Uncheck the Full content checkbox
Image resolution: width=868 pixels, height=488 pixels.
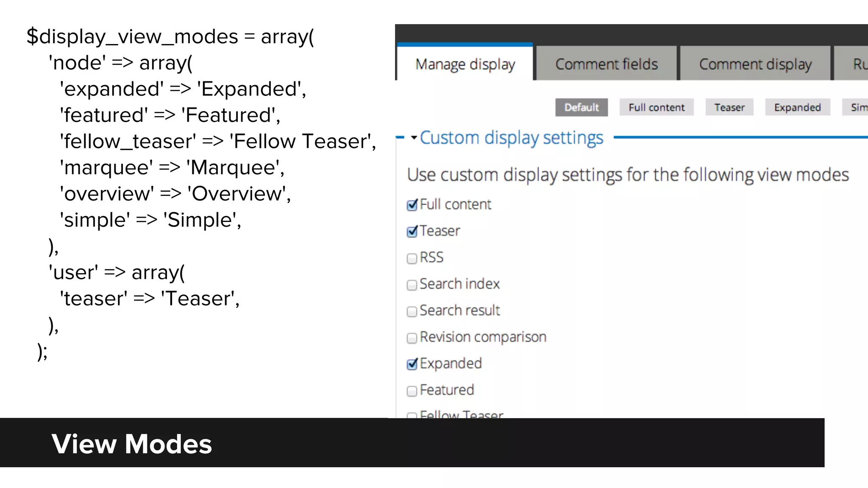pos(412,205)
